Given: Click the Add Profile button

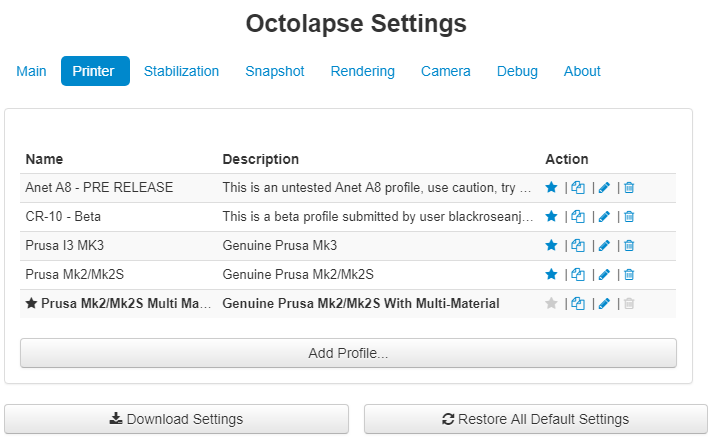Looking at the screenshot, I should click(x=348, y=353).
